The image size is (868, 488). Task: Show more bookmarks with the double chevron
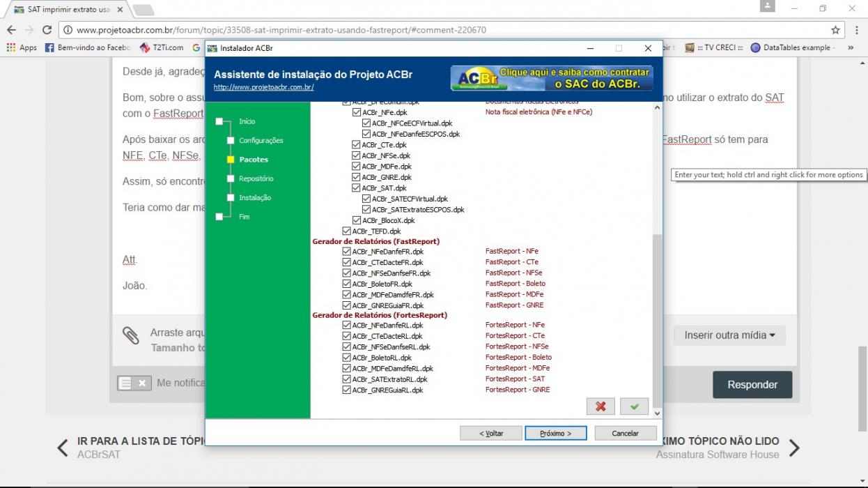(850, 47)
